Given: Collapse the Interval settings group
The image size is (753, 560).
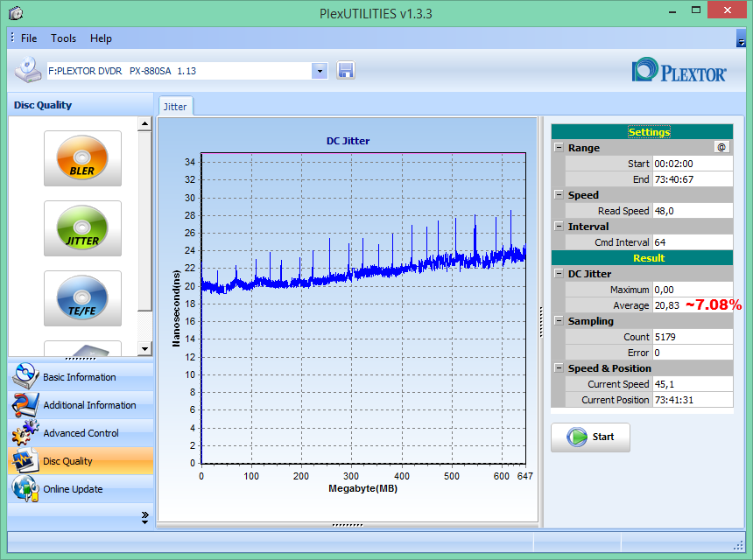Looking at the screenshot, I should [559, 226].
